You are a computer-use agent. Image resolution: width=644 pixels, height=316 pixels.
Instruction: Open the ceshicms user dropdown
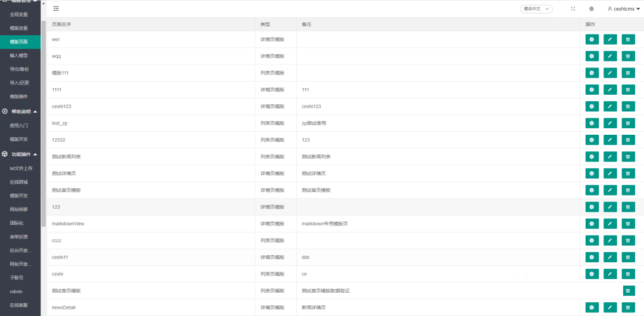[x=623, y=9]
